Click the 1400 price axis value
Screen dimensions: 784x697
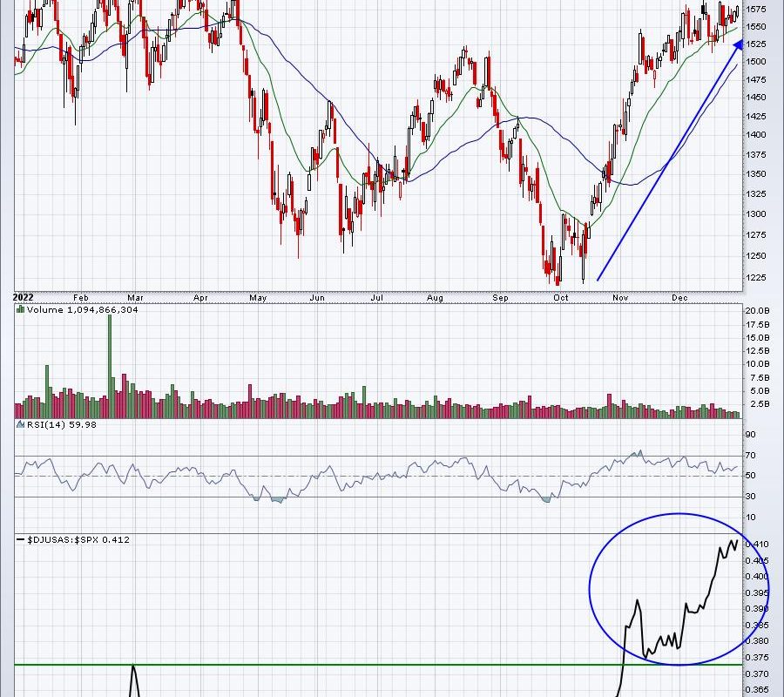(x=756, y=134)
